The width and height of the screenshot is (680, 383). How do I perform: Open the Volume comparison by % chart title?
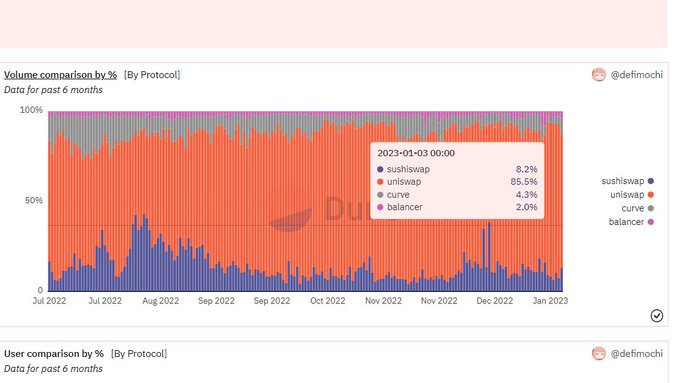point(60,75)
